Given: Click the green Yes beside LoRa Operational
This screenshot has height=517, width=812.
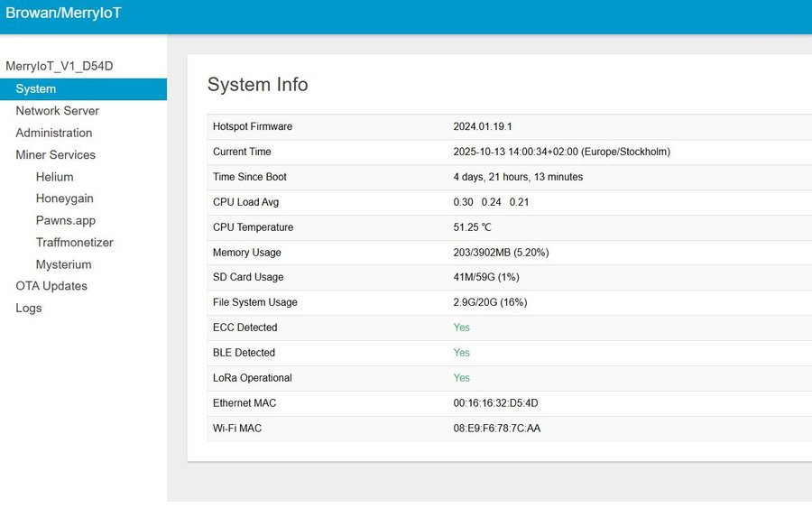Looking at the screenshot, I should pos(461,378).
